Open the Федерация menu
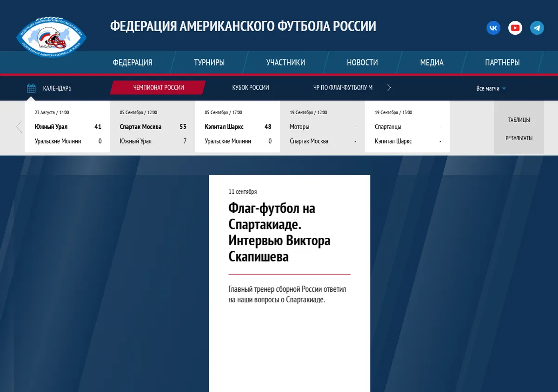Image resolution: width=558 pixels, height=392 pixels. [133, 63]
